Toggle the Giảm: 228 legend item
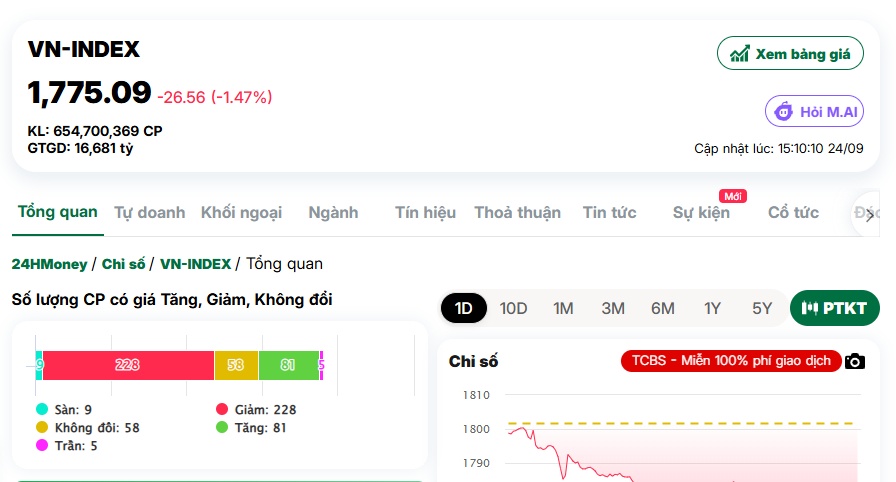 click(x=256, y=409)
